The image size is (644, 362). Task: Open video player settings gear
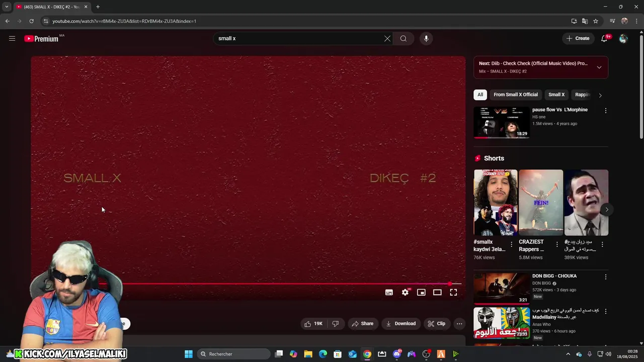click(405, 292)
